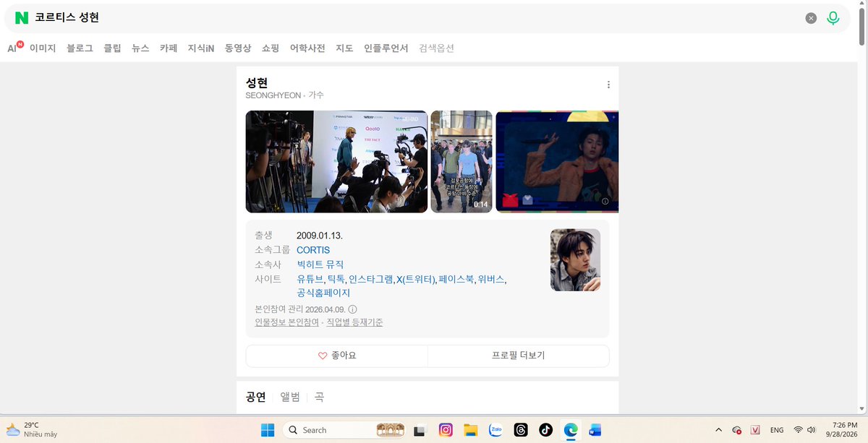Open the Windows Start menu
Viewport: 868px width, 443px height.
pos(268,430)
